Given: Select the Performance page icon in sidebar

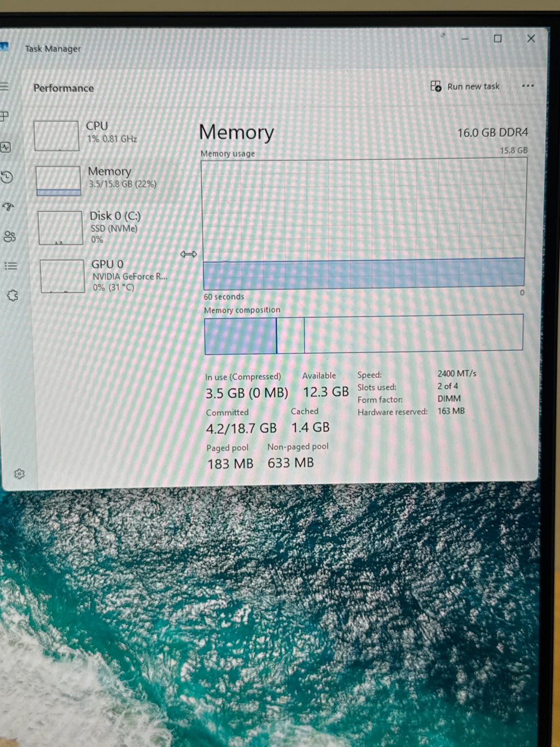Looking at the screenshot, I should [x=5, y=147].
